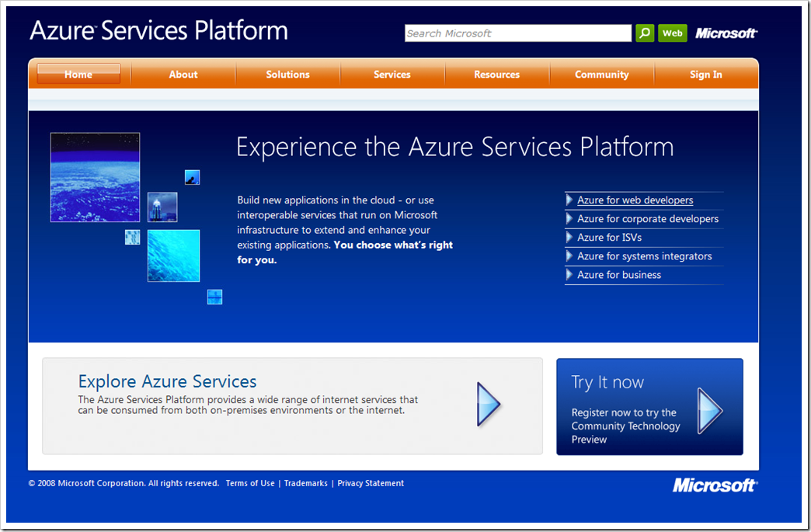Click arrow bullet beside Azure for ISVs

point(569,238)
